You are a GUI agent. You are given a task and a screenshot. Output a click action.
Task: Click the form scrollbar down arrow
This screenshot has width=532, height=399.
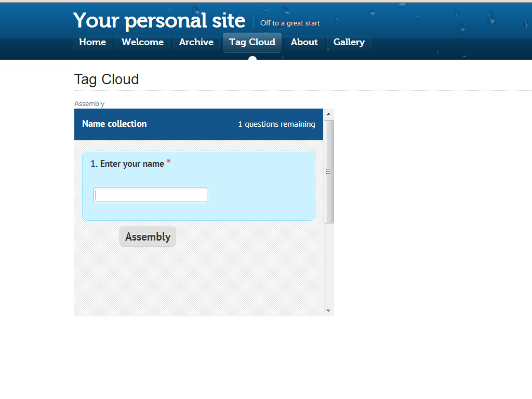[x=328, y=311]
